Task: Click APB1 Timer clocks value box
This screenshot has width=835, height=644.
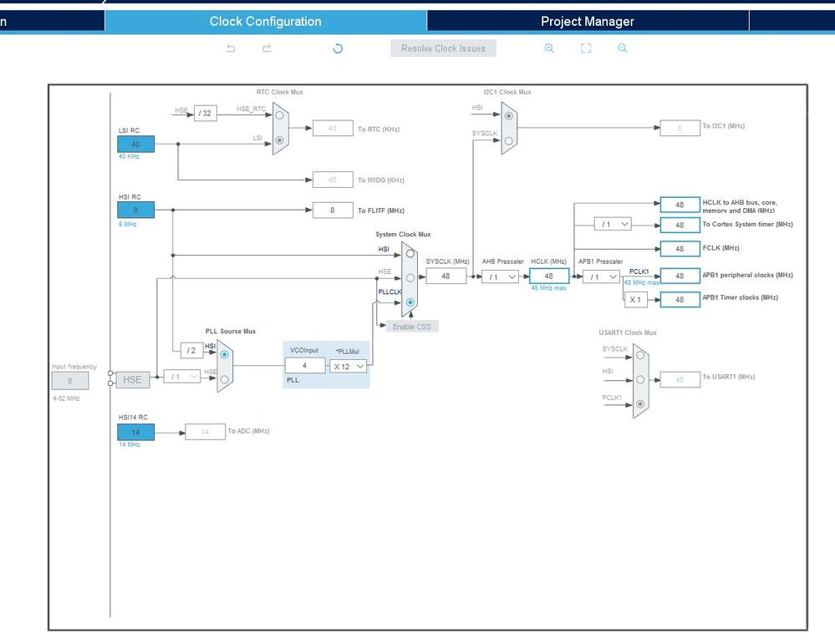Action: point(680,300)
